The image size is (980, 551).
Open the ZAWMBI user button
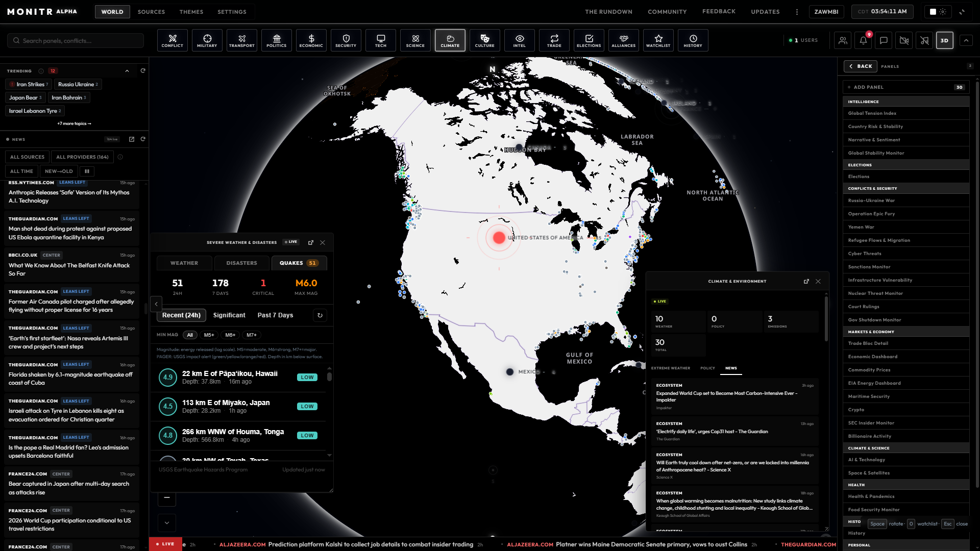tap(826, 12)
